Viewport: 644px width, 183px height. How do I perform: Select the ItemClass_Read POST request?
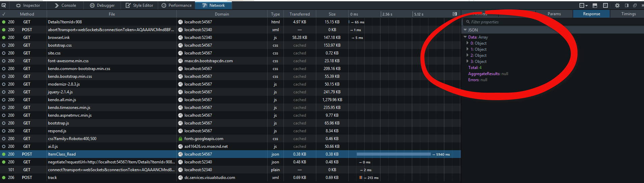point(230,154)
